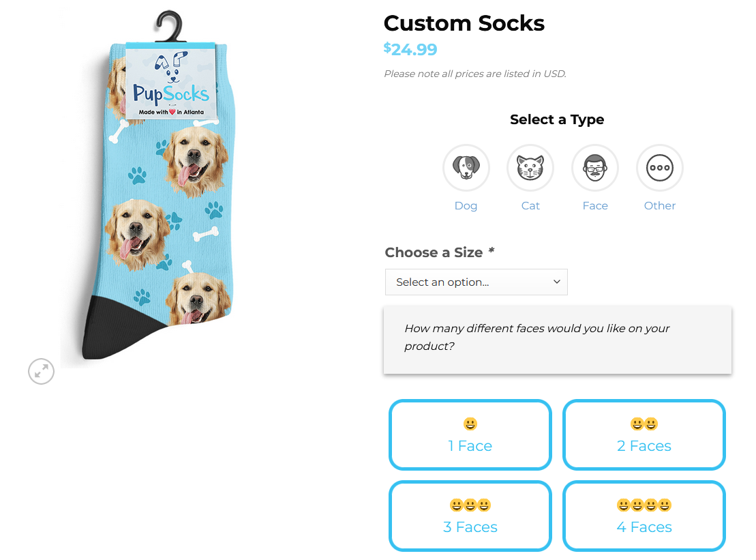The width and height of the screenshot is (756, 560).
Task: Open the Choose a Size dropdown
Action: point(477,282)
